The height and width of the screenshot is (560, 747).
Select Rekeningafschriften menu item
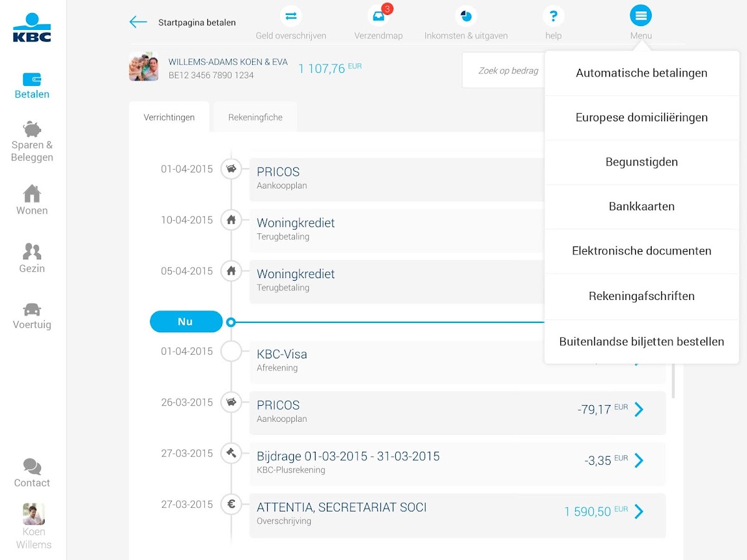[x=641, y=296]
